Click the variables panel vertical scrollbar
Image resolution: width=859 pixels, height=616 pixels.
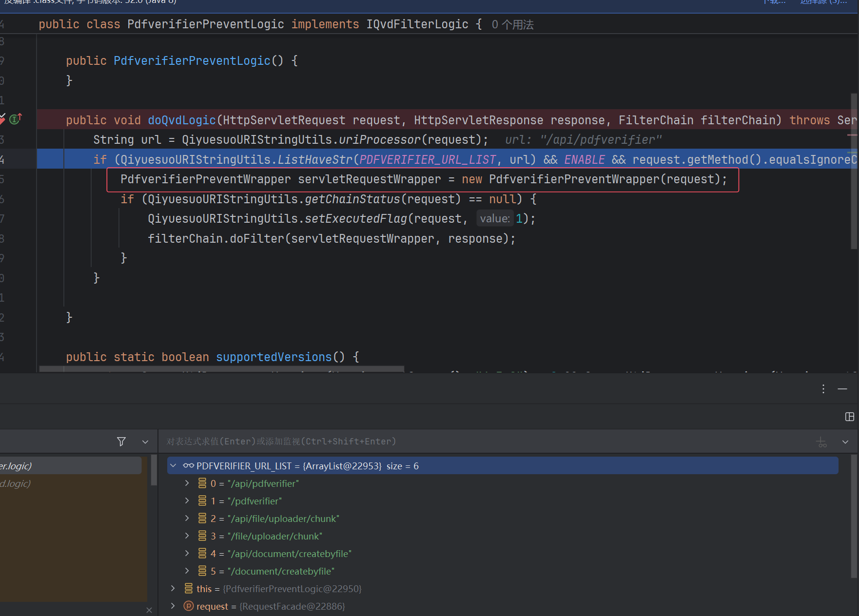coord(853,517)
